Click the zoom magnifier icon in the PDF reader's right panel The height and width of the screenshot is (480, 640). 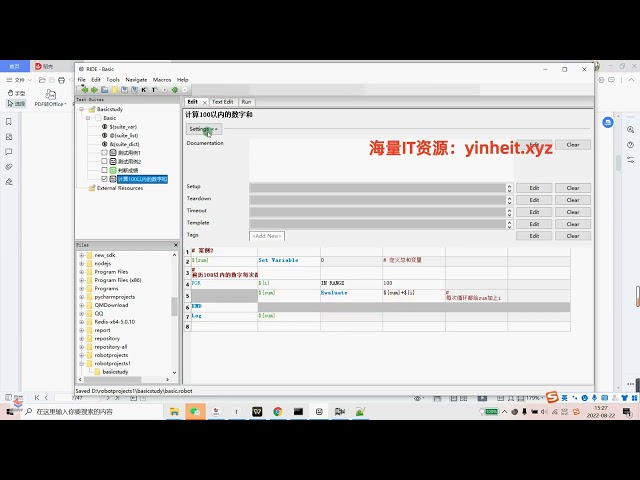[x=631, y=130]
